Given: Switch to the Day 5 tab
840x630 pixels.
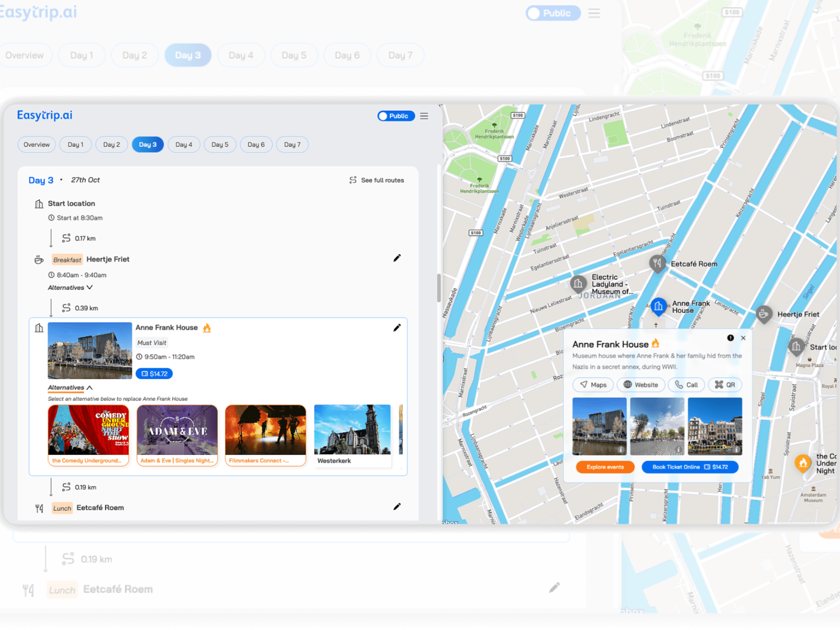Looking at the screenshot, I should coord(220,145).
